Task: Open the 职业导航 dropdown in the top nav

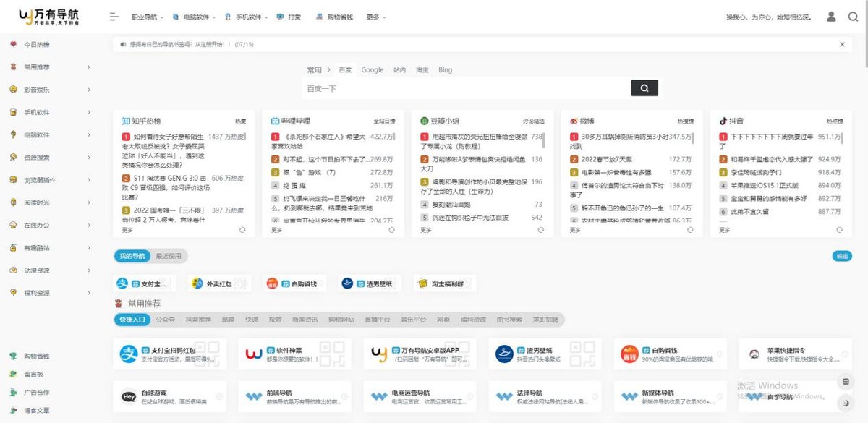Action: click(148, 17)
